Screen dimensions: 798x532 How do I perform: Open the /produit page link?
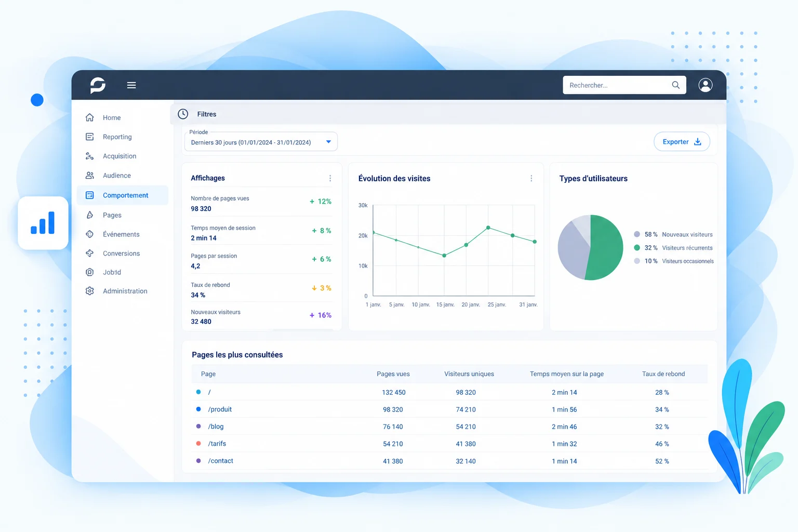(220, 409)
